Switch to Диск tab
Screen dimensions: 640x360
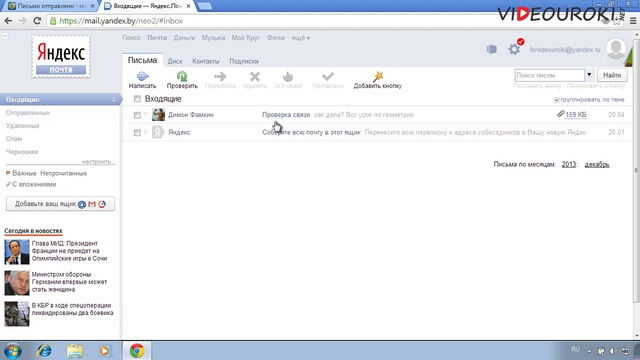[175, 61]
